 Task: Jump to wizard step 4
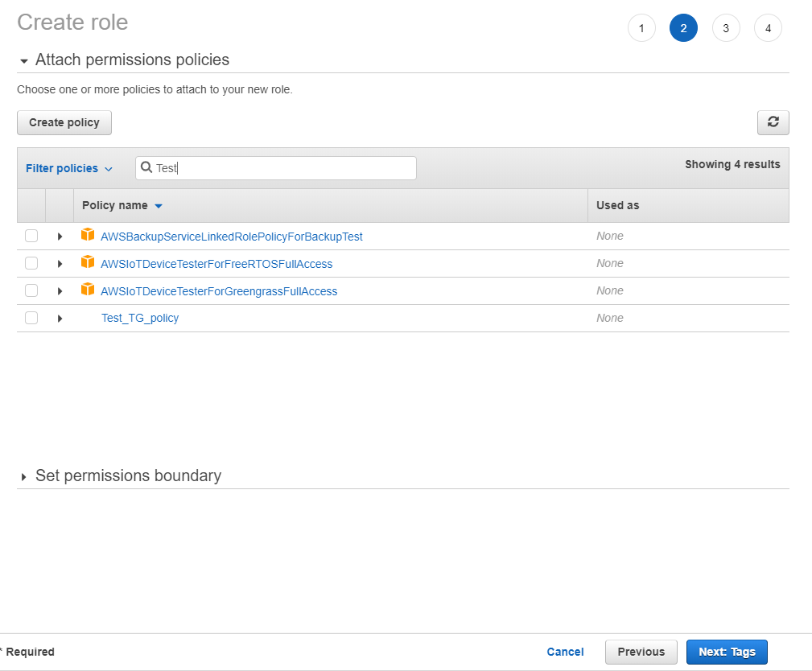(768, 28)
